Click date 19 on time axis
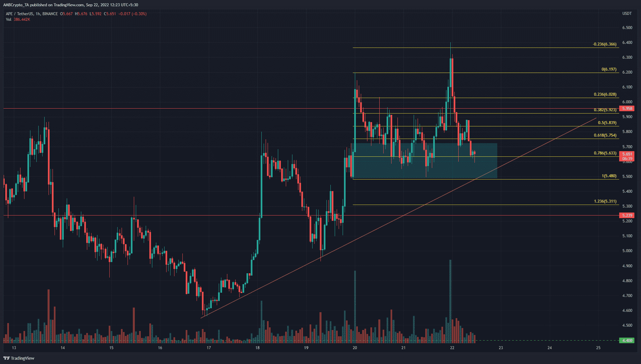The width and height of the screenshot is (641, 364). (x=306, y=348)
